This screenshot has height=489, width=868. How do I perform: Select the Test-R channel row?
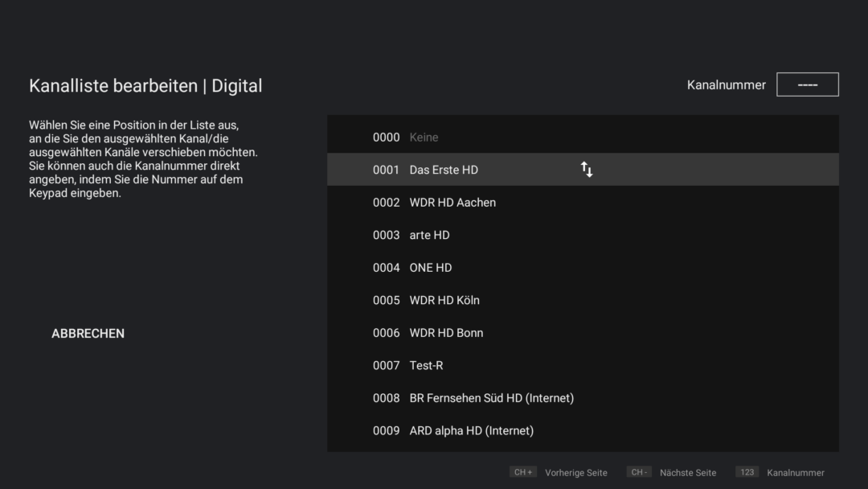[x=583, y=365]
